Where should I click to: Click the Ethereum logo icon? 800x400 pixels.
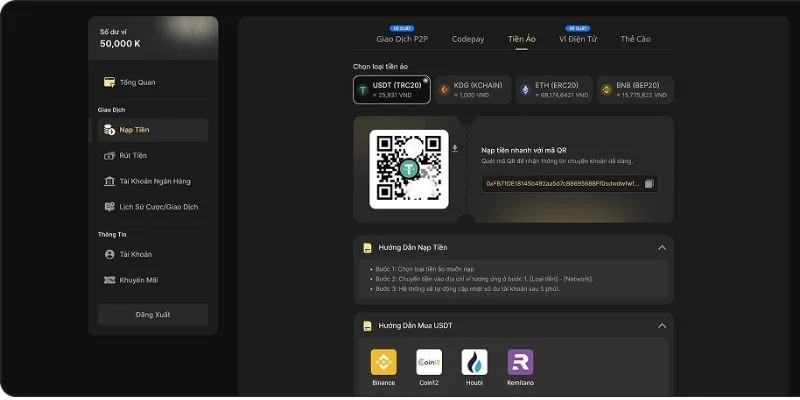[x=525, y=90]
